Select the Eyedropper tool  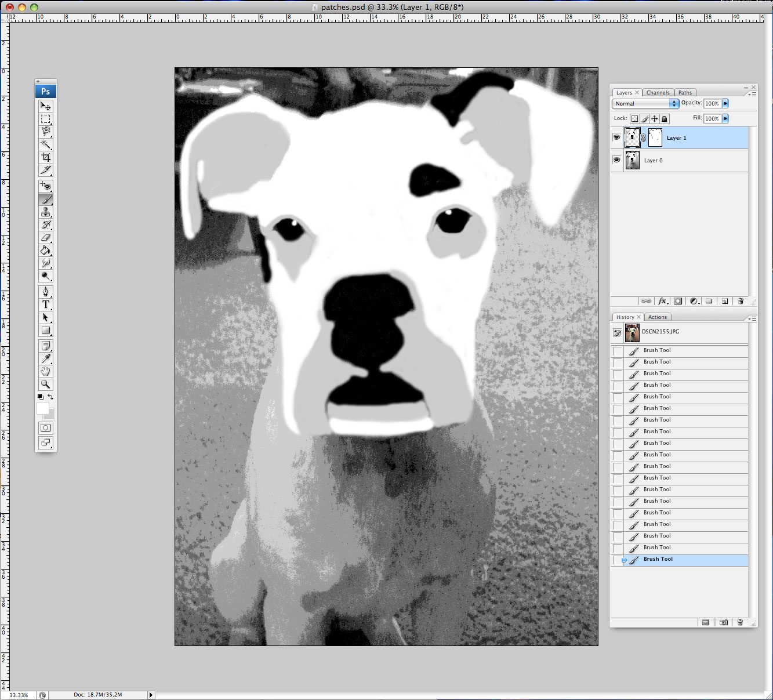pyautogui.click(x=45, y=358)
